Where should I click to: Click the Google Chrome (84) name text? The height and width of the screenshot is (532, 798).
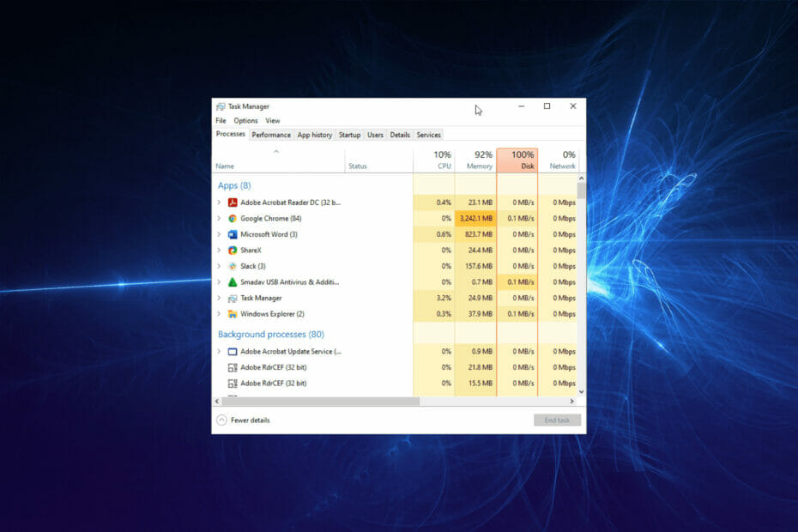271,219
